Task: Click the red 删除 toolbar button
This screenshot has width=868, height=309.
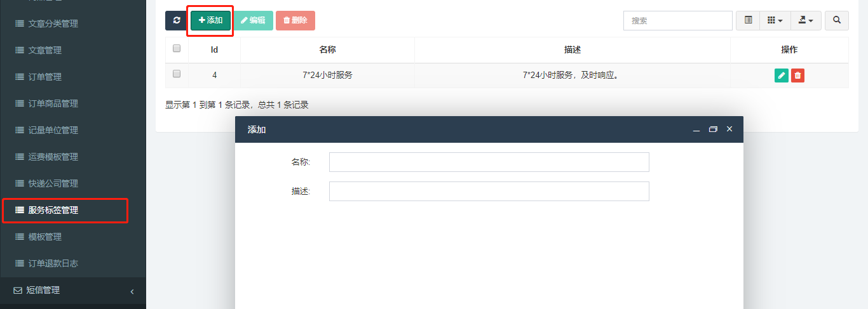Action: point(295,20)
